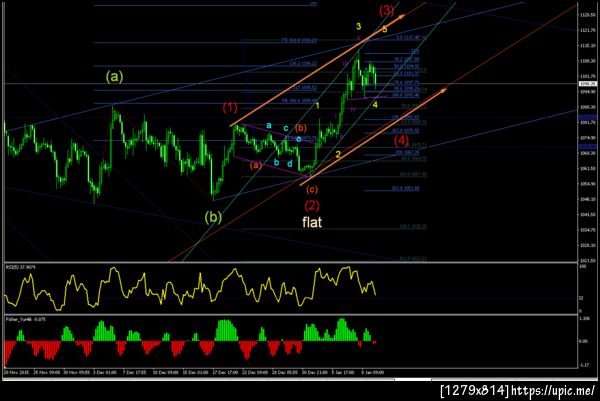Click the "9 Jan 09:00" time axis label

click(372, 372)
